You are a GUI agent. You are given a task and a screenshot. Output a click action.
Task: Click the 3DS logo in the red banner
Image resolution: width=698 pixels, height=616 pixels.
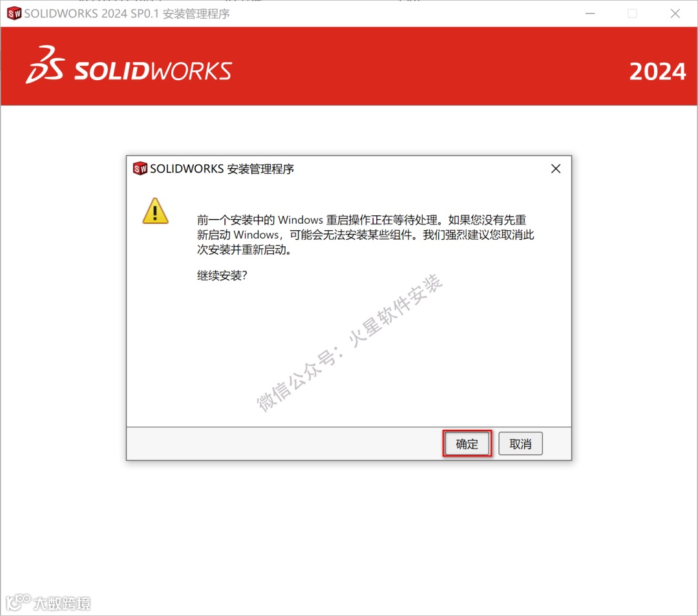pyautogui.click(x=45, y=65)
